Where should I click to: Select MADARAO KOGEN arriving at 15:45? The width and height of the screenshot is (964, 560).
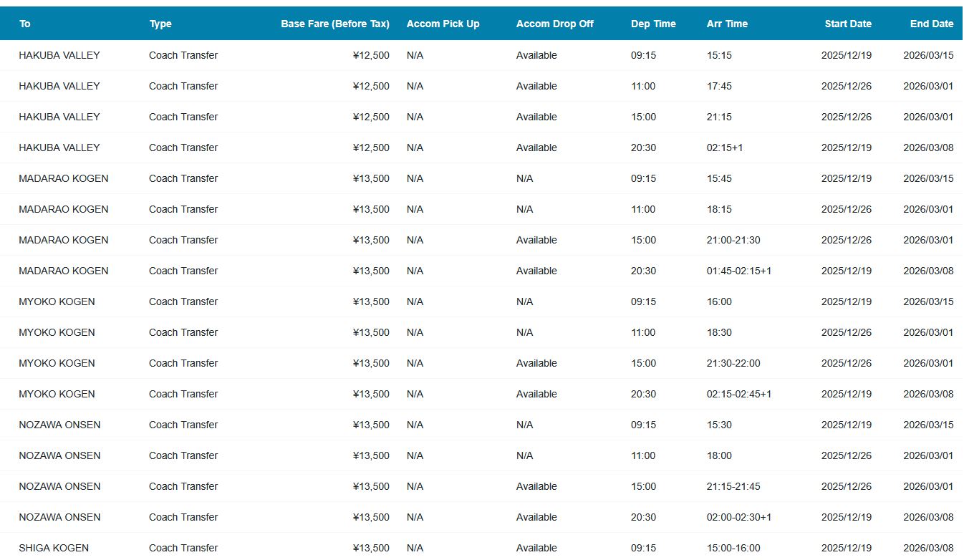click(x=64, y=178)
